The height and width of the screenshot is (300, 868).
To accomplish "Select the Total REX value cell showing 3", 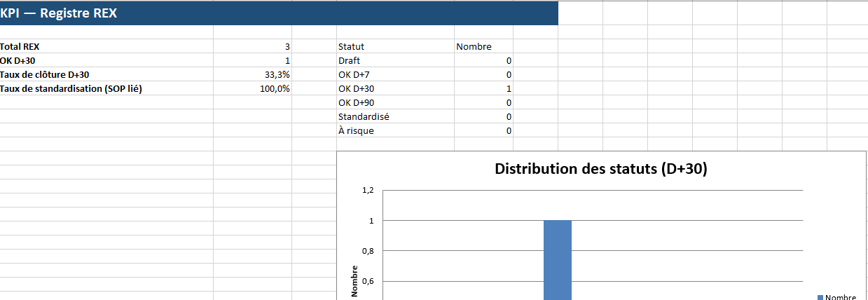I will (252, 47).
